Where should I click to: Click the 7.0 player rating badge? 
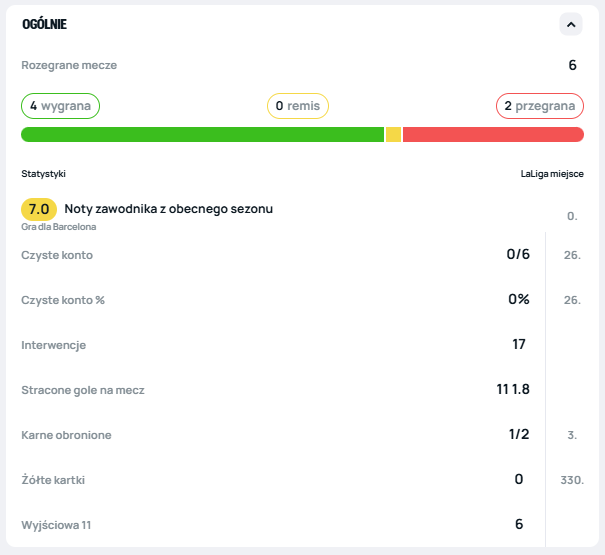39,210
